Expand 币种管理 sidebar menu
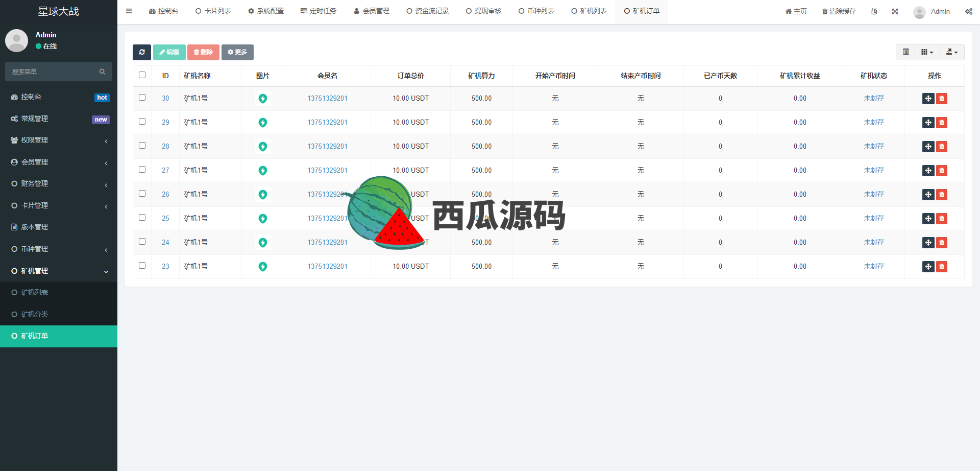 pyautogui.click(x=59, y=249)
